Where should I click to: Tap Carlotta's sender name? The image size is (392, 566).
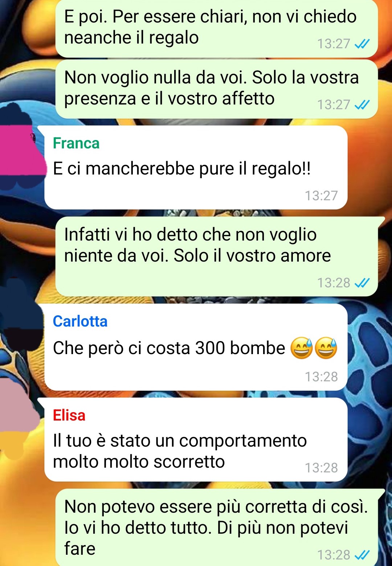pos(80,321)
